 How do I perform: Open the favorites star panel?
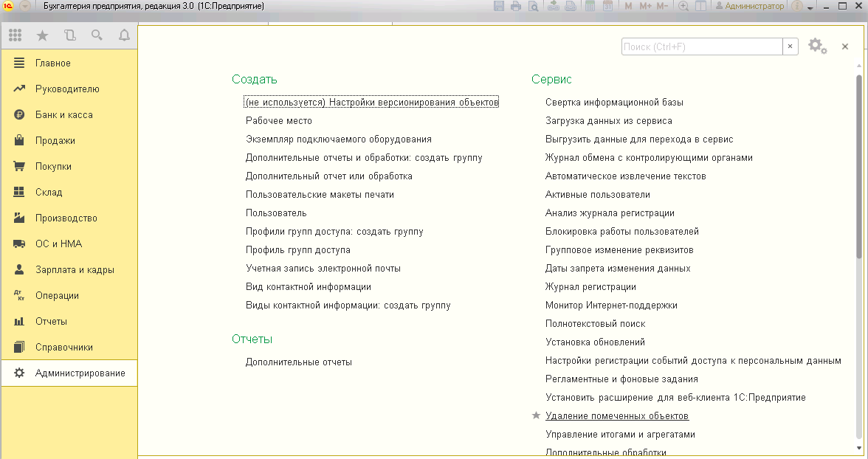click(x=42, y=34)
